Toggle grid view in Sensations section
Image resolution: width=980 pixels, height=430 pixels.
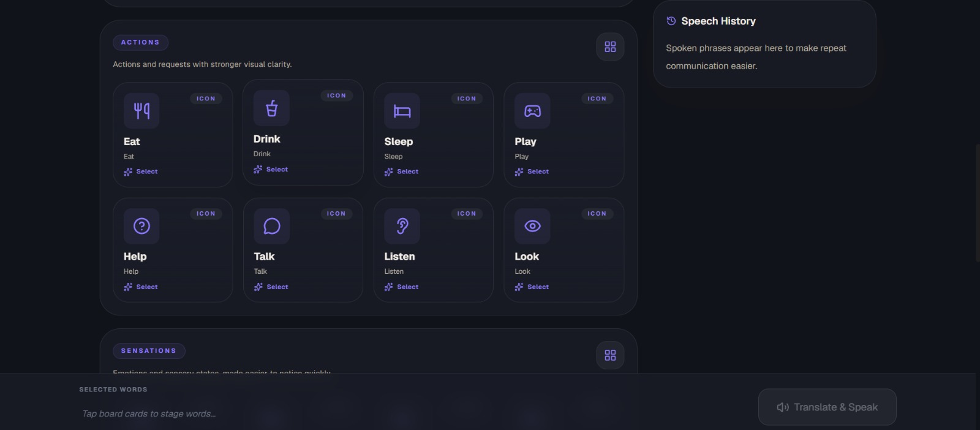coord(610,355)
